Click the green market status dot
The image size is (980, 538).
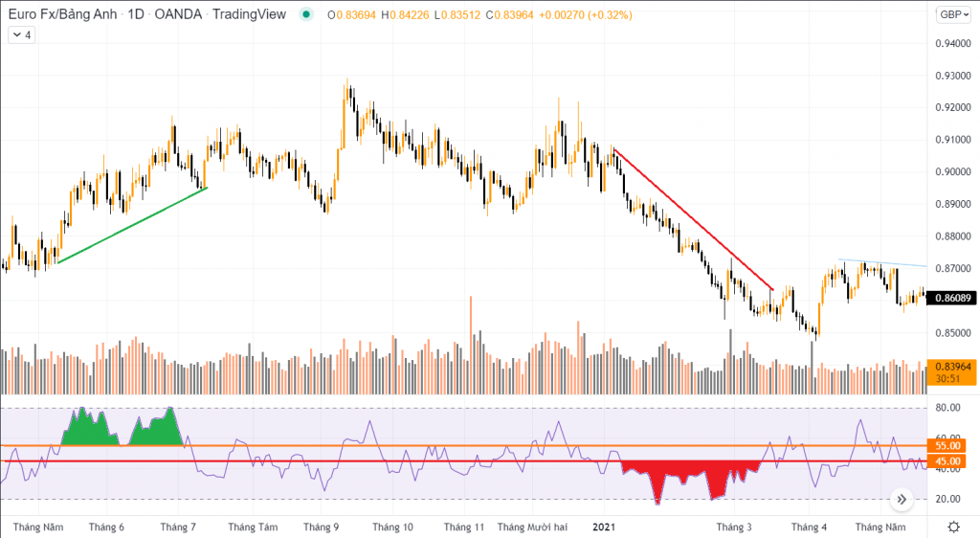point(305,14)
